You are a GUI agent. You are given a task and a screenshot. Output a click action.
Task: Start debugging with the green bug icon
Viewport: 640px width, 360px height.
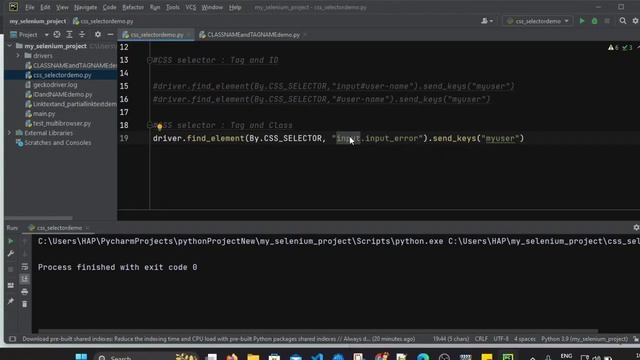point(595,21)
